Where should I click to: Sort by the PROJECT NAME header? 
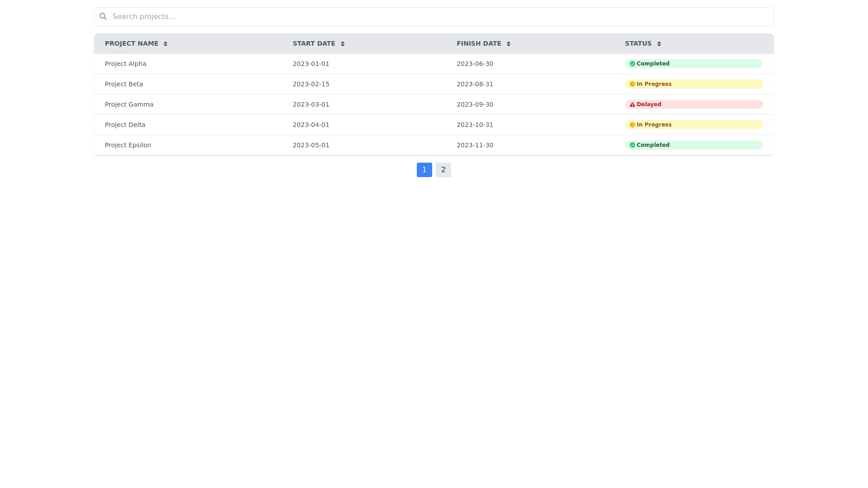click(x=132, y=43)
